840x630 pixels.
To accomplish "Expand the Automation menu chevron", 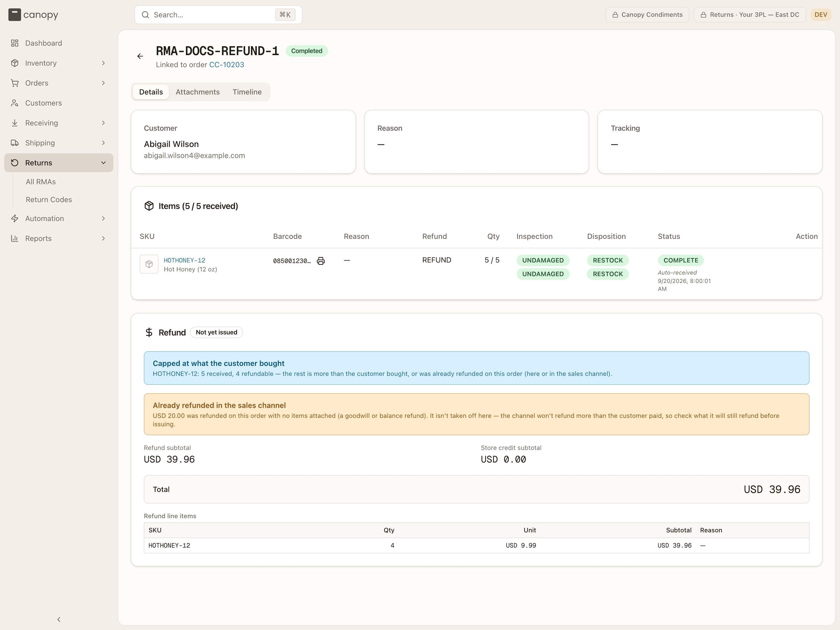I will (x=103, y=218).
